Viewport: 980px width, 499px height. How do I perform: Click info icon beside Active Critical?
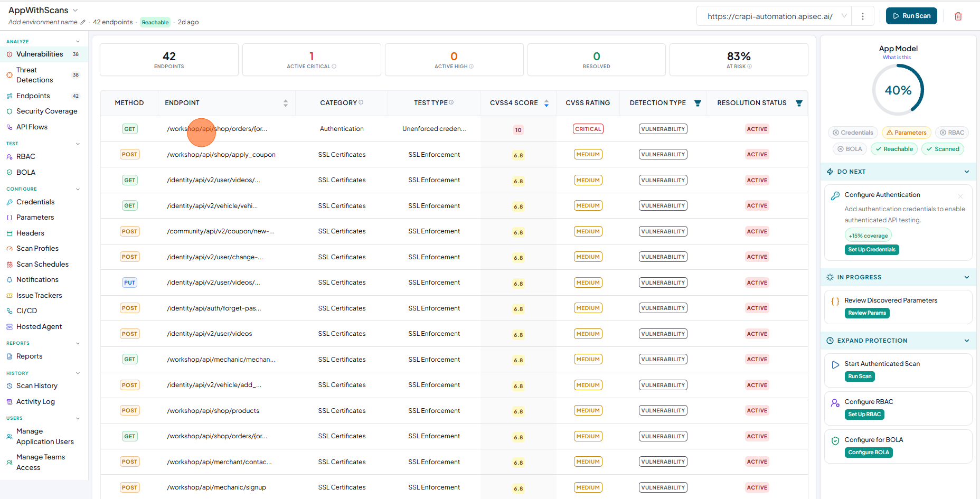pyautogui.click(x=334, y=67)
